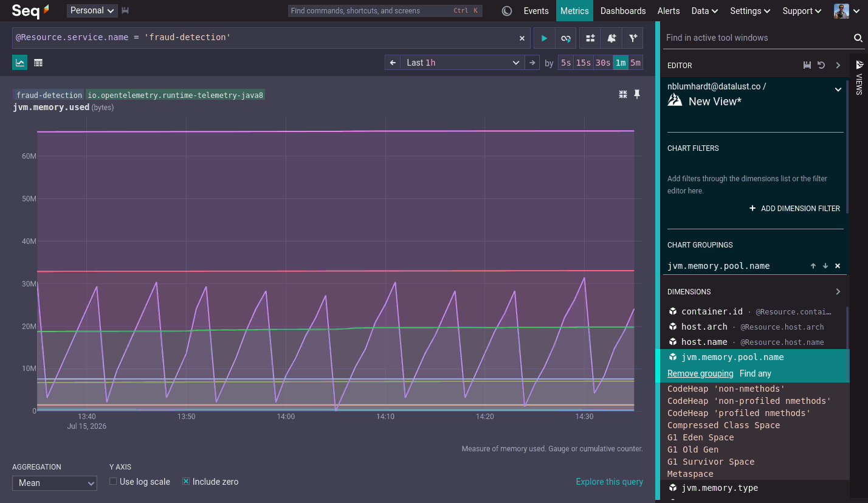Select the 5m interval
Viewport: 868px width, 503px height.
coord(635,63)
